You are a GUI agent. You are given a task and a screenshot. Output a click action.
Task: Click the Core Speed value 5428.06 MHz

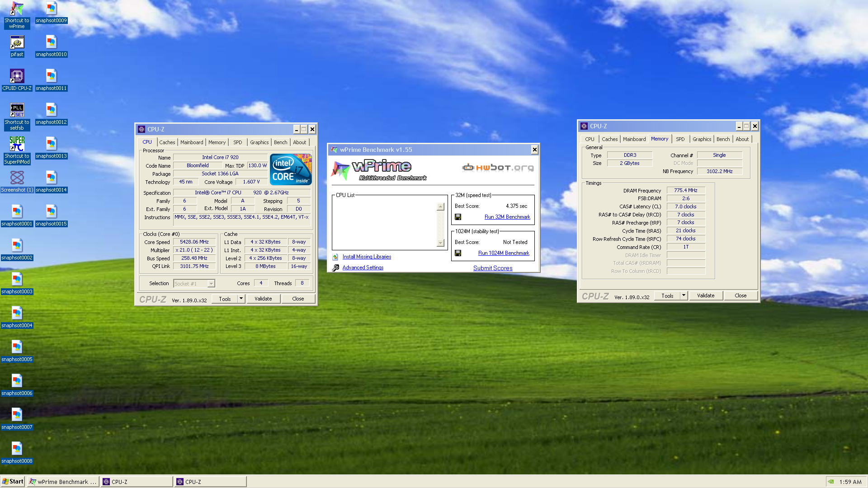194,242
